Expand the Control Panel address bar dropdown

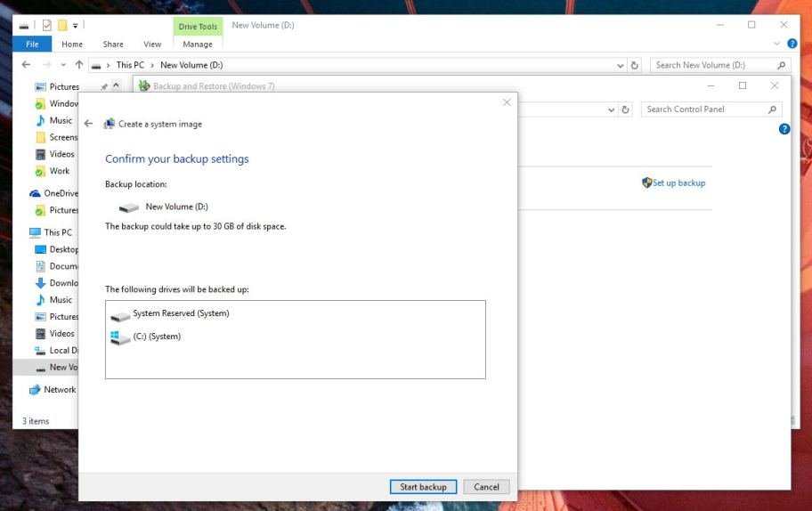point(612,109)
